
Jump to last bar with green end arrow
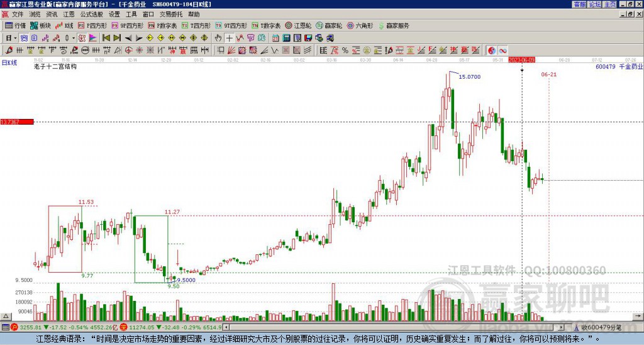coord(117,38)
